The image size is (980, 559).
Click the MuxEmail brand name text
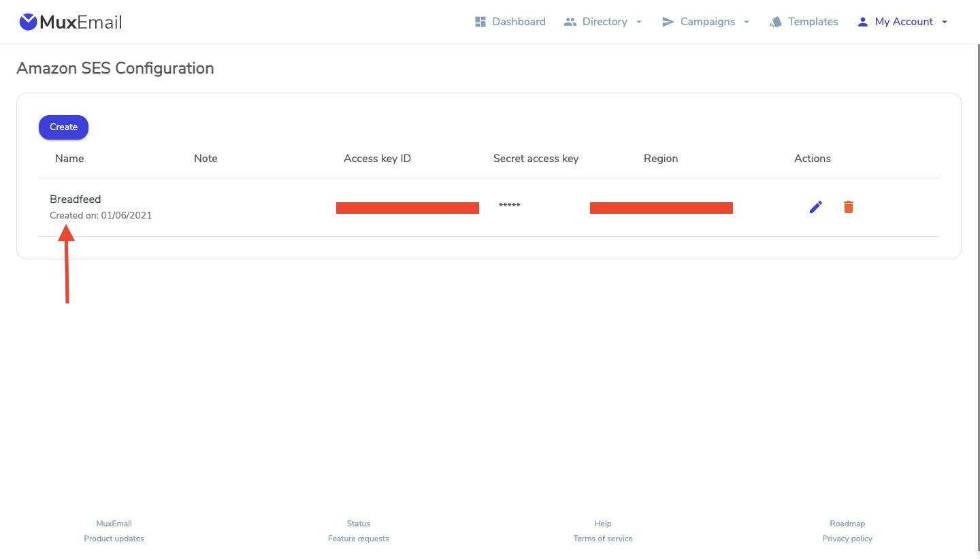tap(81, 22)
